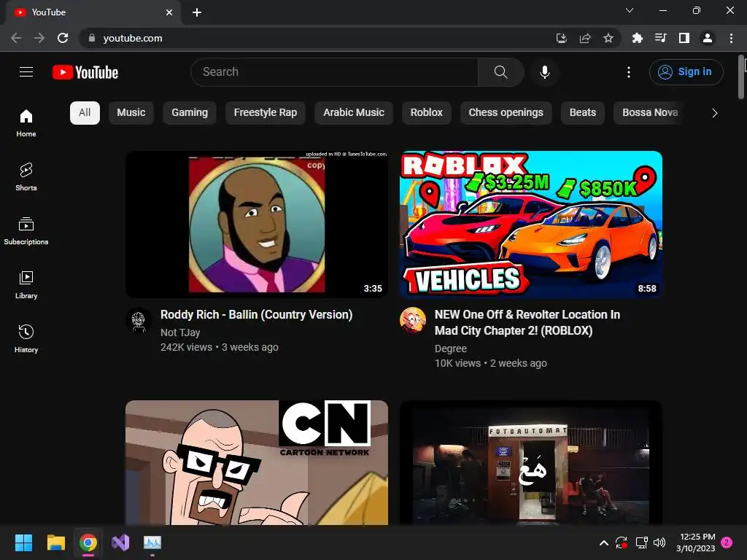Open the resource monitor app in taskbar
Image resolution: width=747 pixels, height=560 pixels.
(152, 542)
